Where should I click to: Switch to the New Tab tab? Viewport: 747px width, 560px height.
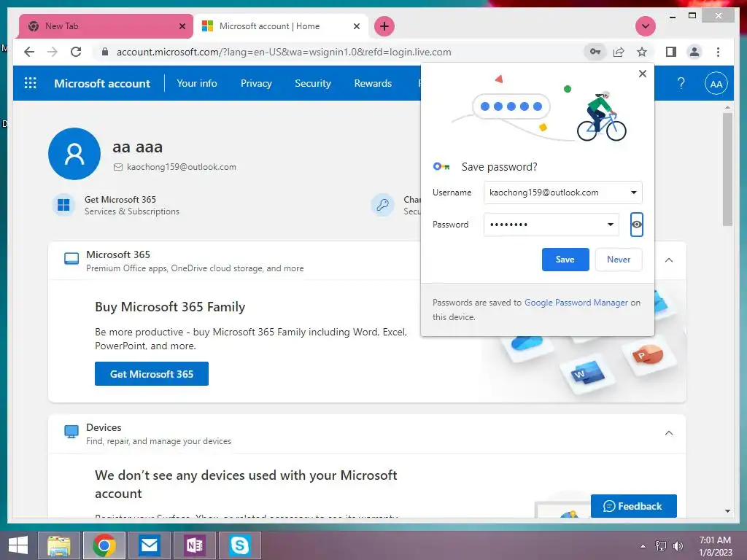[105, 26]
